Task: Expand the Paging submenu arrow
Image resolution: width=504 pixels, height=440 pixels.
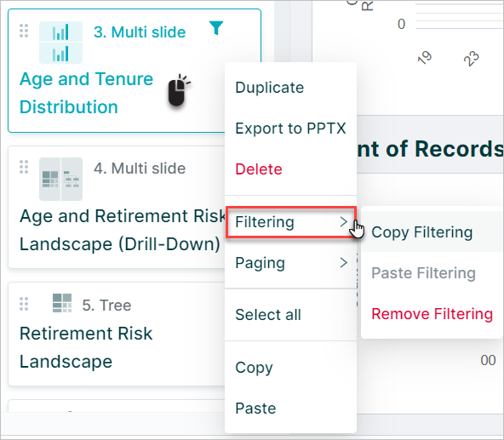Action: [x=344, y=263]
